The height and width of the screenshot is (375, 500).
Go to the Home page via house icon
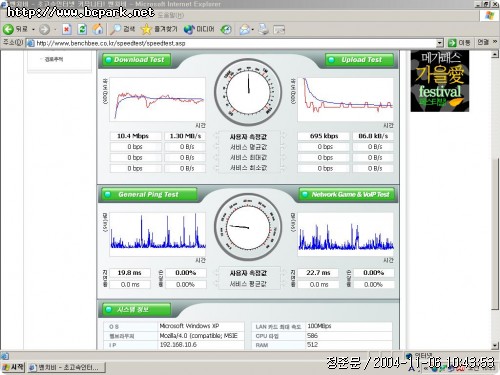(x=98, y=29)
